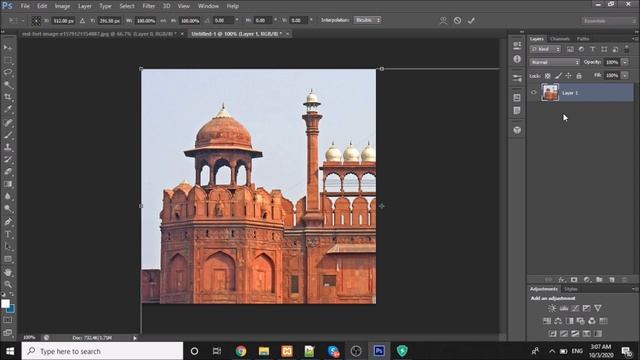Select the History Brush tool
The height and width of the screenshot is (360, 640).
tap(8, 160)
